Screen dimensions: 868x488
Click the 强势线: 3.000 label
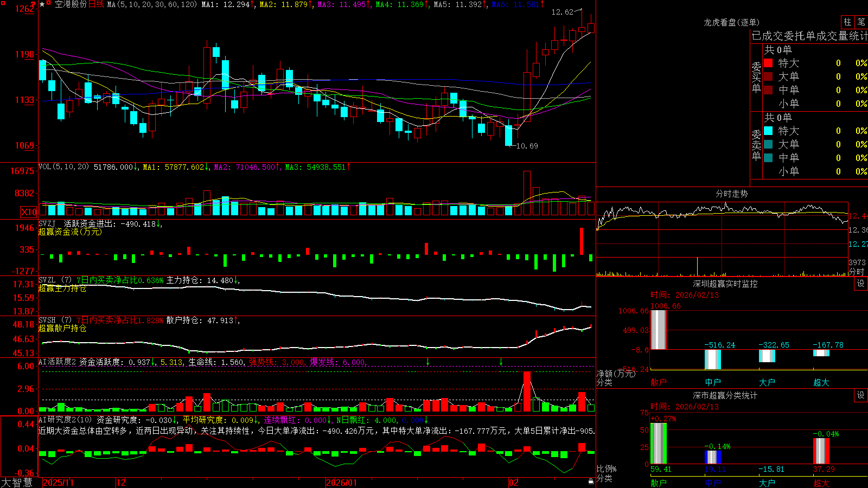[277, 362]
